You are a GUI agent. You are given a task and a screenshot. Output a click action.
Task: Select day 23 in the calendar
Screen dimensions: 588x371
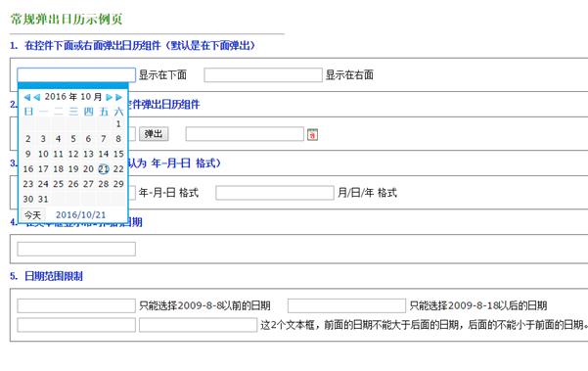click(28, 184)
